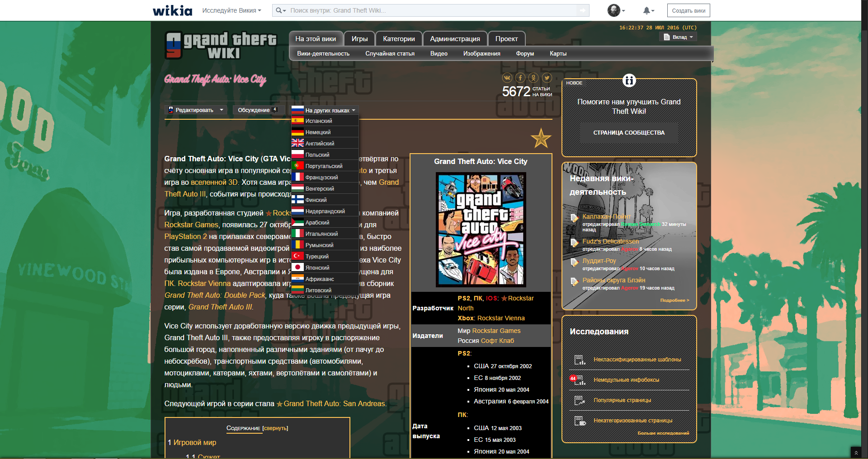
Task: Open the Софт Клаб publisher link
Action: click(497, 341)
